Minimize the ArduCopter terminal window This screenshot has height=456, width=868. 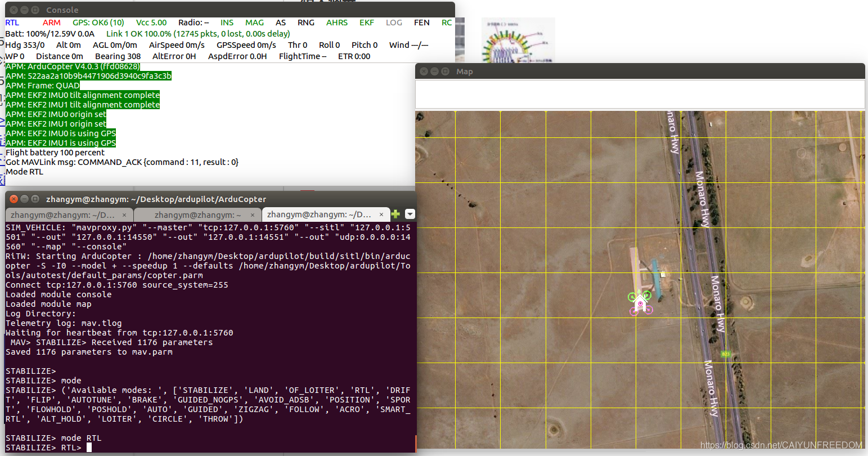25,199
